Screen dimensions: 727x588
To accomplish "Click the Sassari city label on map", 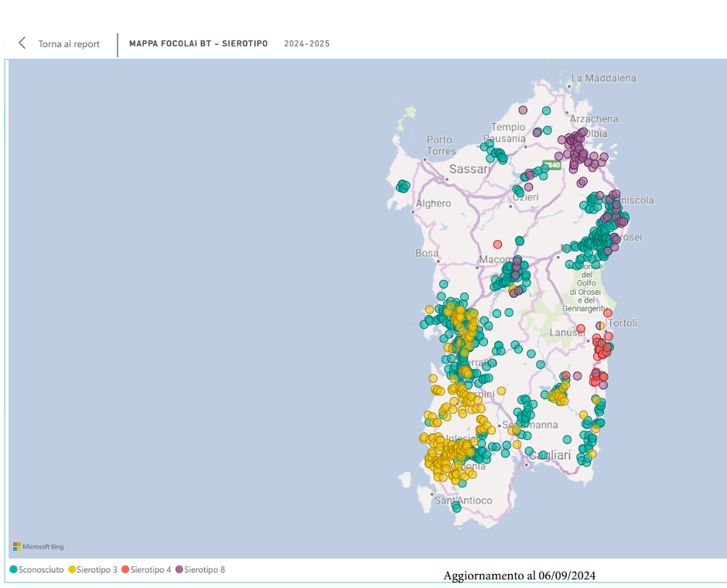I will coord(470,169).
